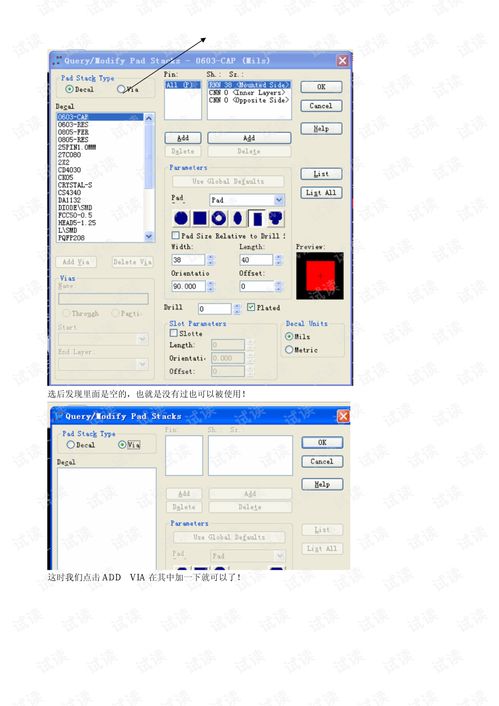
Task: Select the odd-shaped pad icon
Action: (x=276, y=218)
